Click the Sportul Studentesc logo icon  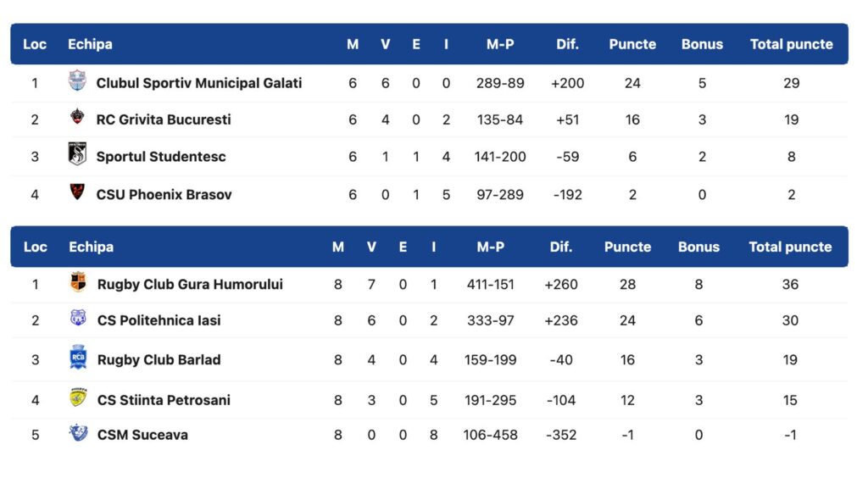(x=77, y=154)
